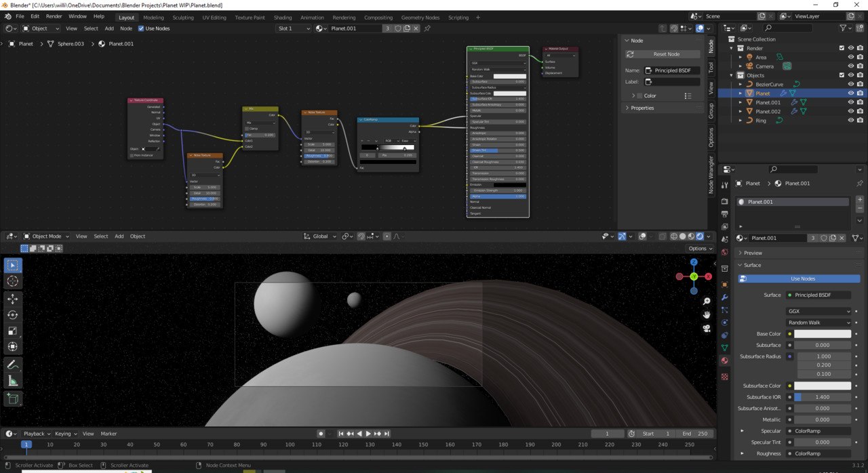Image resolution: width=868 pixels, height=473 pixels.
Task: Click the Use Nodes button in Surface panel
Action: click(802, 279)
